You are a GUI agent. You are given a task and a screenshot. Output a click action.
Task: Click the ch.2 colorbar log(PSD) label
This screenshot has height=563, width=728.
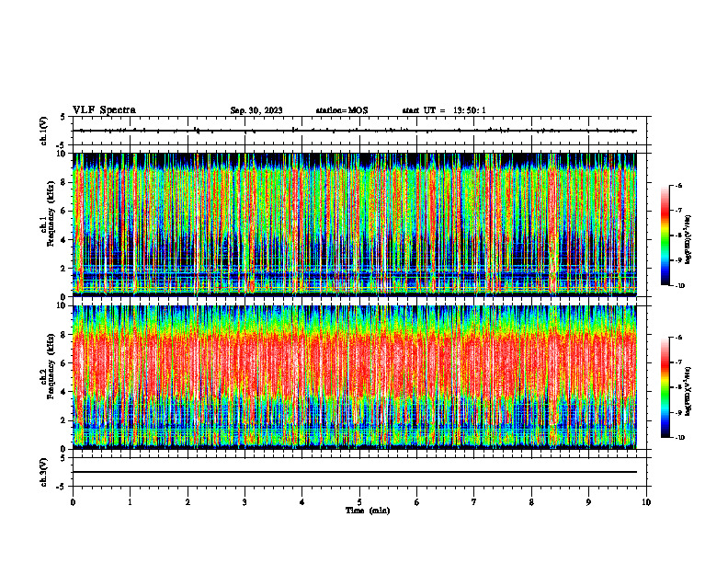688,391
